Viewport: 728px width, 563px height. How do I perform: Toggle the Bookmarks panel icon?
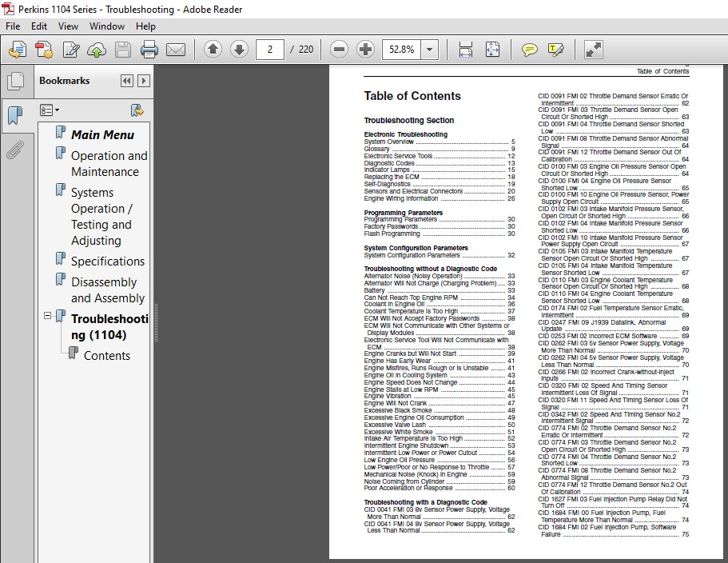coord(16,114)
